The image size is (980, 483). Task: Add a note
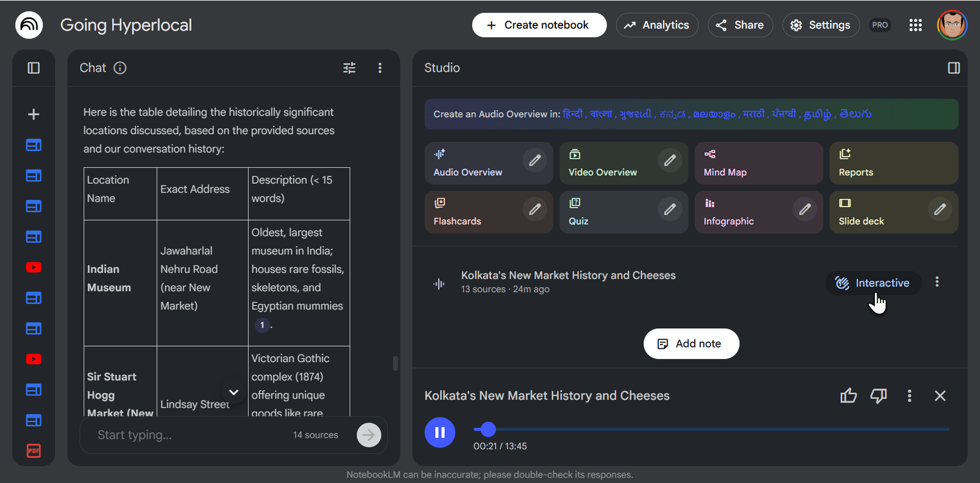click(691, 344)
